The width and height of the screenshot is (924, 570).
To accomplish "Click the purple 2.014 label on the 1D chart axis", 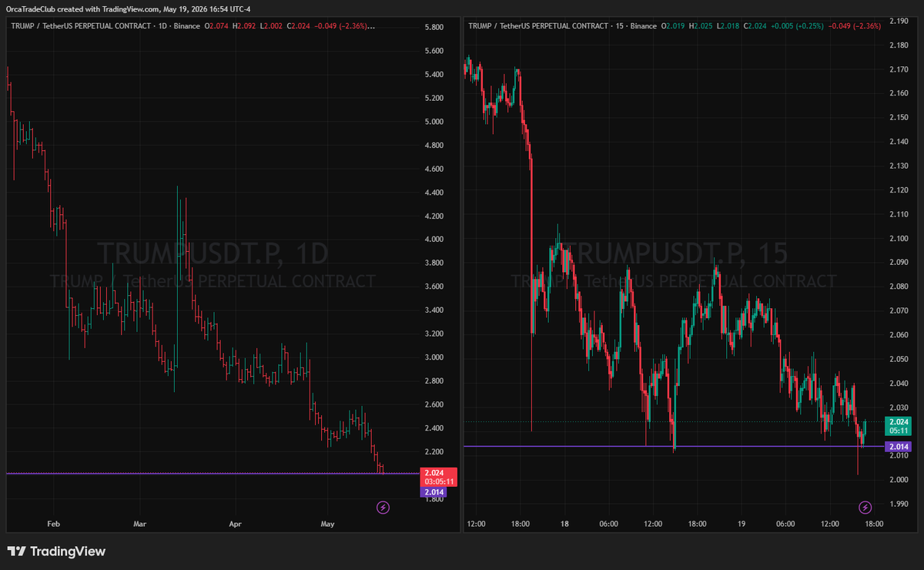I will tap(433, 491).
